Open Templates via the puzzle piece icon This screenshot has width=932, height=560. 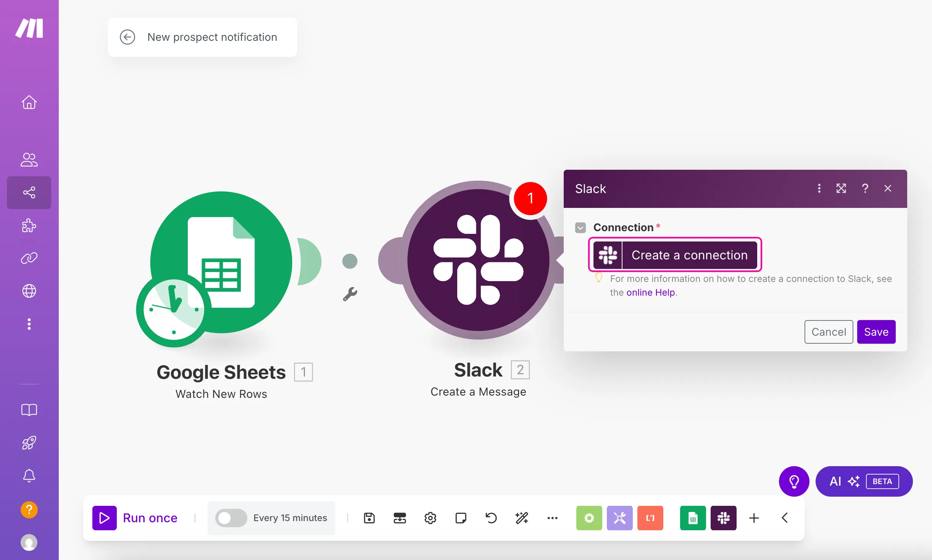pos(29,225)
